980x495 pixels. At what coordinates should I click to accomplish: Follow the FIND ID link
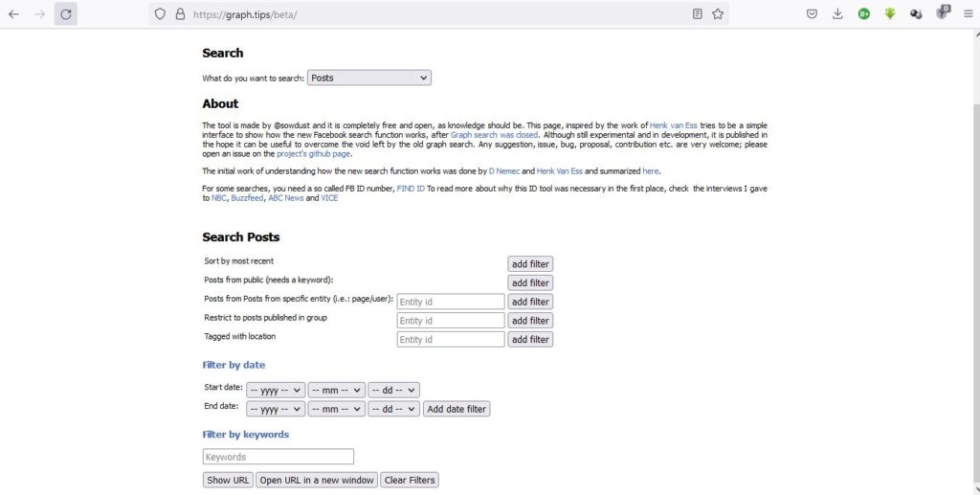click(411, 189)
